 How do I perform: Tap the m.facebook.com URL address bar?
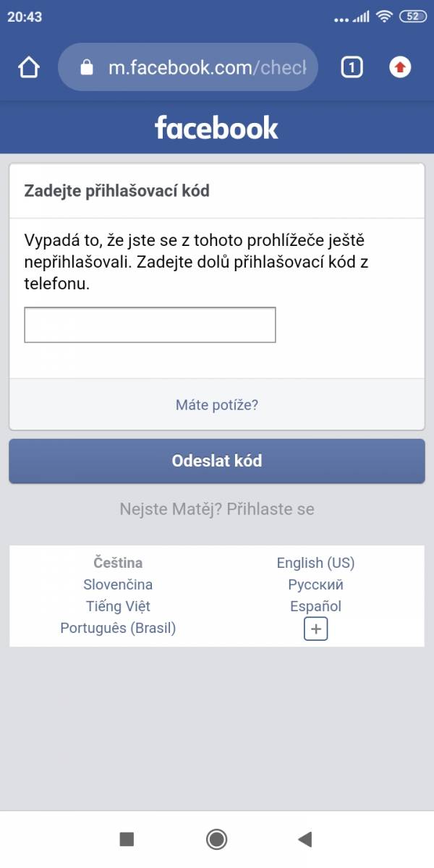188,67
